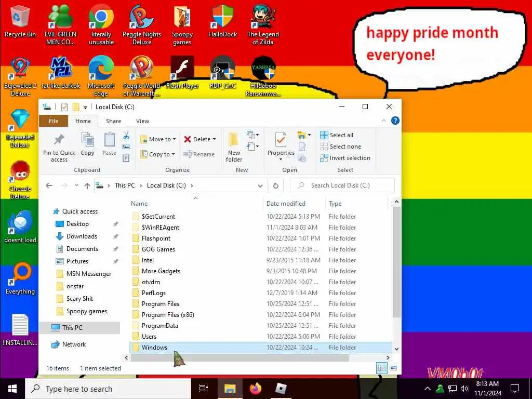Open the Start menu button
This screenshot has height=399, width=532.
point(12,389)
